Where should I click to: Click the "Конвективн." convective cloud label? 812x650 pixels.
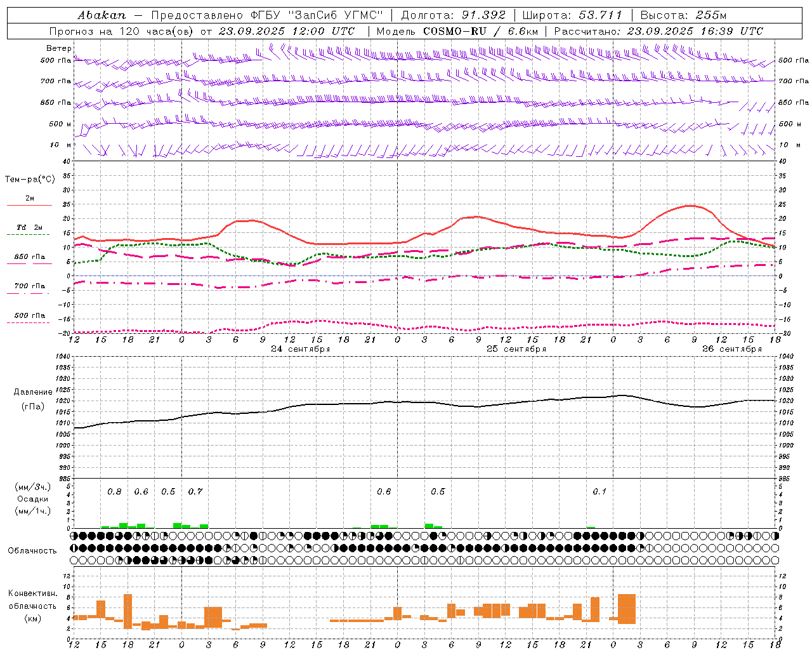click(33, 594)
